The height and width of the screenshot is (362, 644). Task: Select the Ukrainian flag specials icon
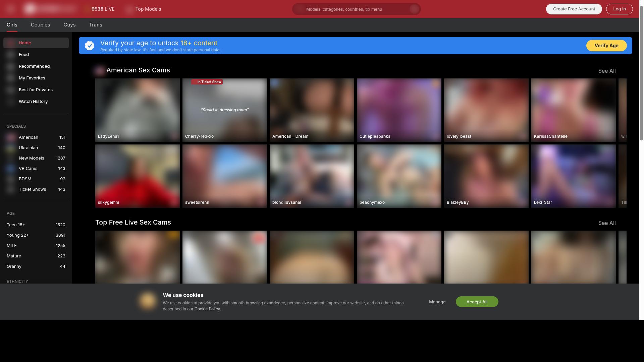11,147
